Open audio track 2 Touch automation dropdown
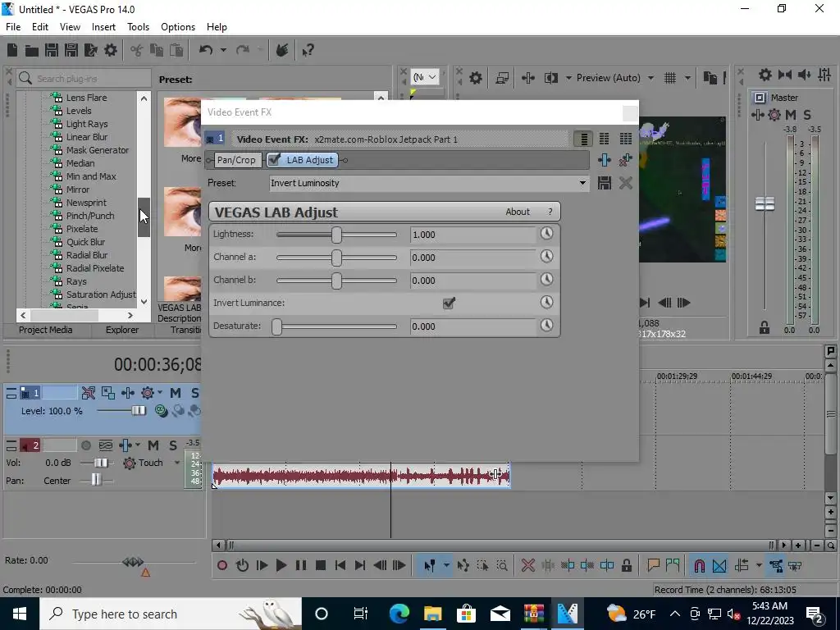840x630 pixels. (177, 463)
